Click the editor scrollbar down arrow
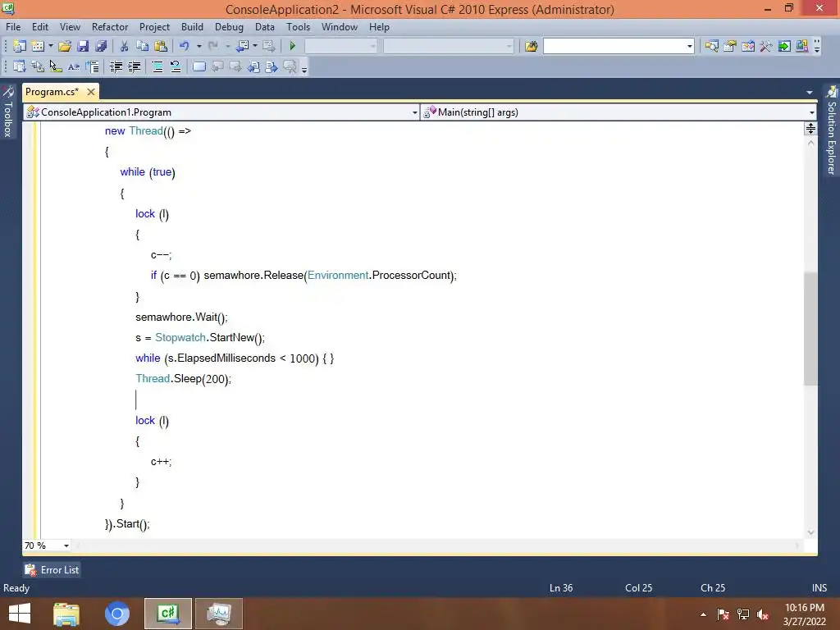 pyautogui.click(x=810, y=532)
